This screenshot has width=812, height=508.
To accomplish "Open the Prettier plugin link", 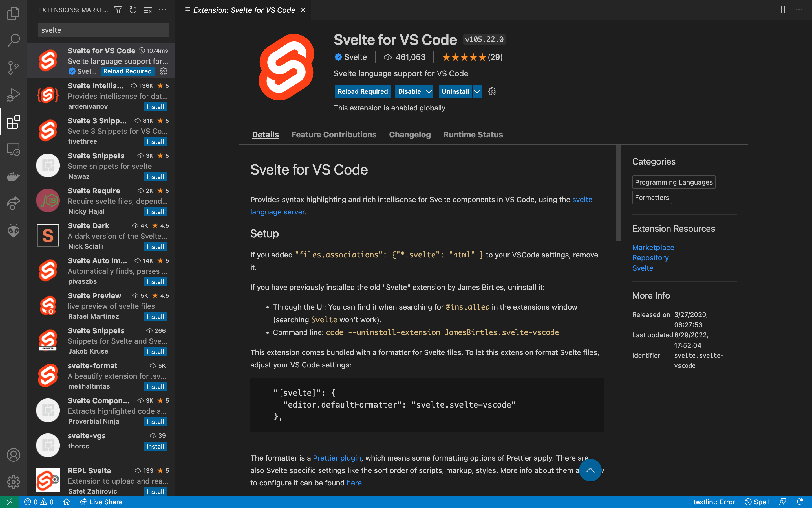I will [337, 457].
